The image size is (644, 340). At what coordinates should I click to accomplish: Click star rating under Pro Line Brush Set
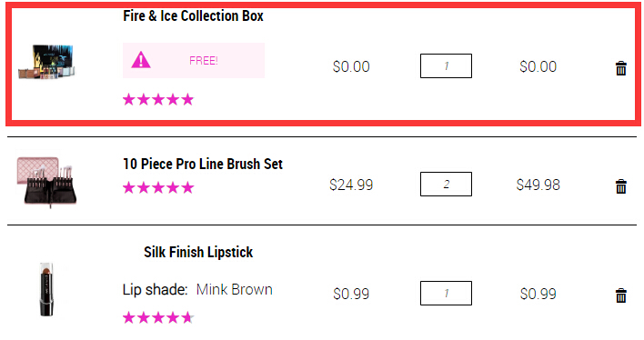tap(158, 187)
